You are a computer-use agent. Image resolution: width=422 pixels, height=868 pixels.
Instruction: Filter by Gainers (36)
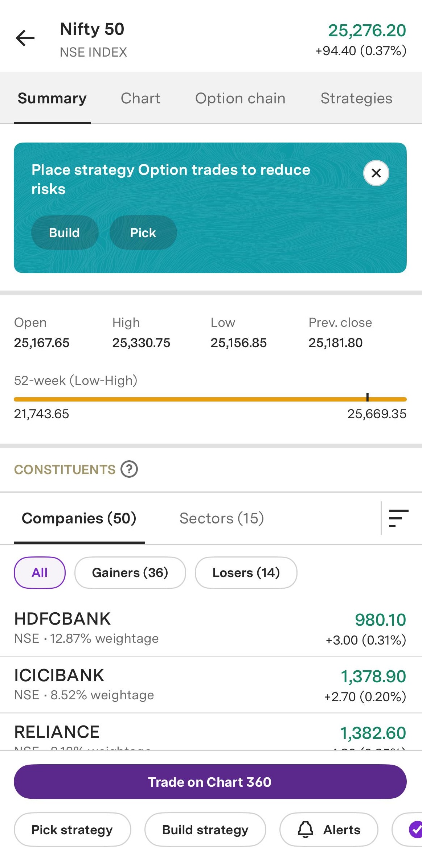click(130, 572)
